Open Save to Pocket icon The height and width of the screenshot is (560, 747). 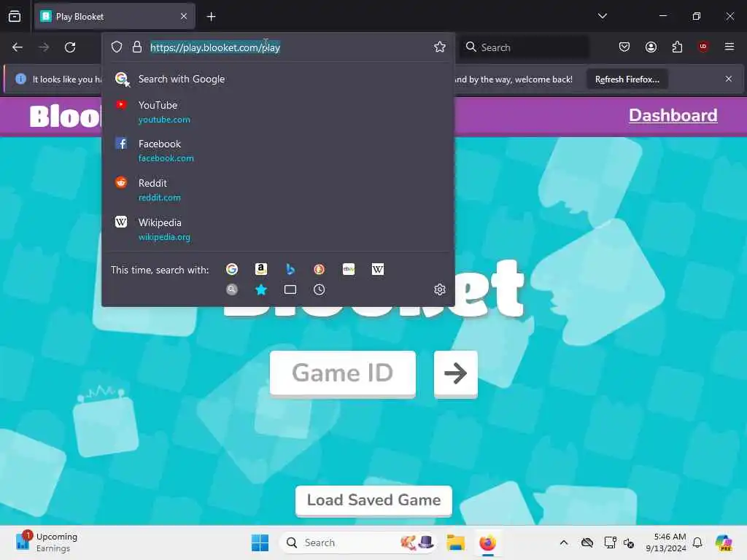[624, 47]
